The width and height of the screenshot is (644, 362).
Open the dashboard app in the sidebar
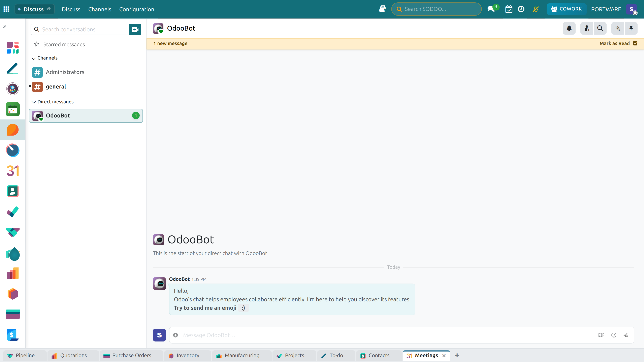click(12, 48)
